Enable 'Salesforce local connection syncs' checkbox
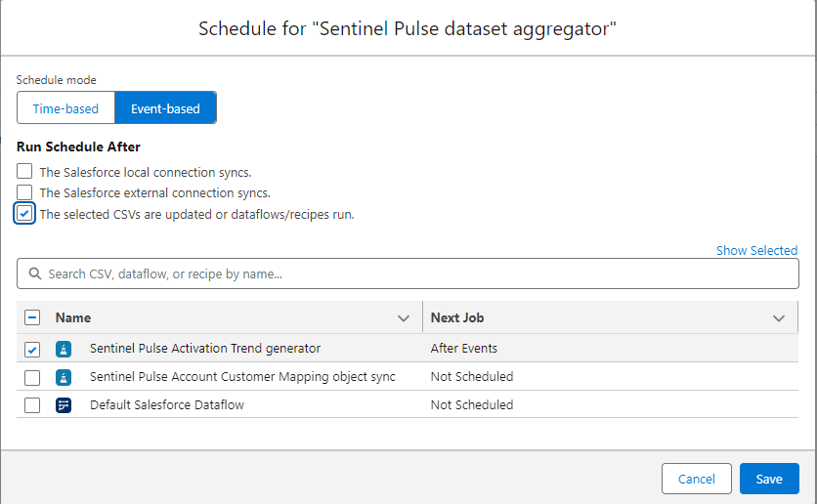The image size is (817, 504). 24,171
